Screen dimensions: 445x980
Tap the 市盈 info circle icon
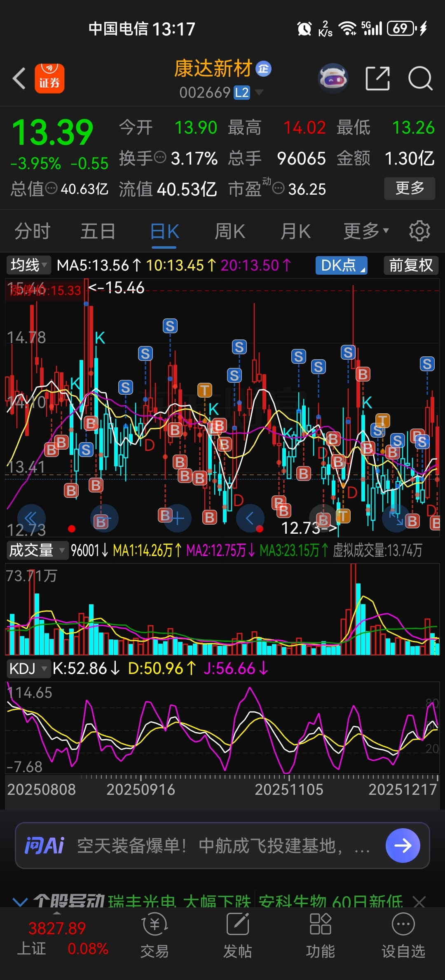pyautogui.click(x=279, y=188)
